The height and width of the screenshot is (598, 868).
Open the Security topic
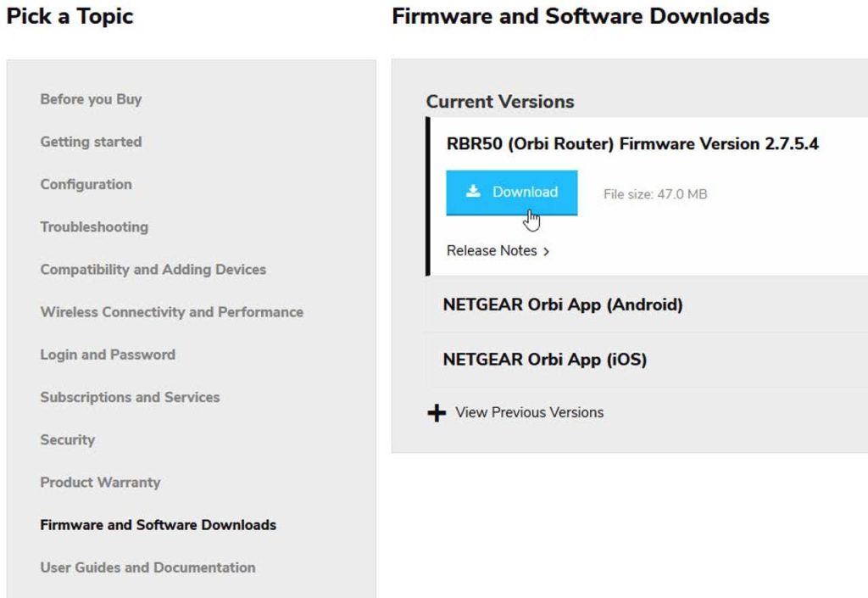(x=68, y=439)
